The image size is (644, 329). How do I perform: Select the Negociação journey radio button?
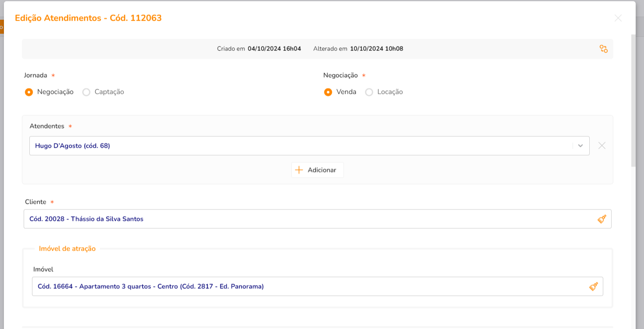coord(29,92)
